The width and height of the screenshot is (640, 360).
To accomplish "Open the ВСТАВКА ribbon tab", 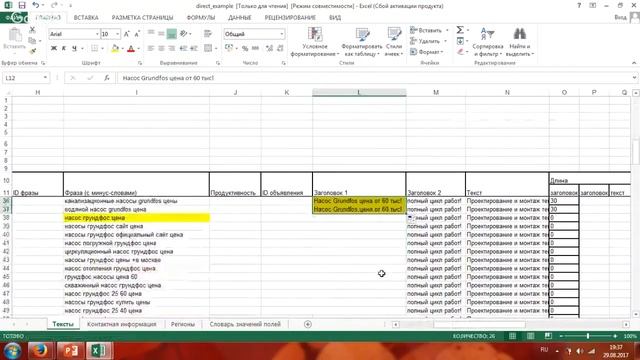I will coord(86,18).
